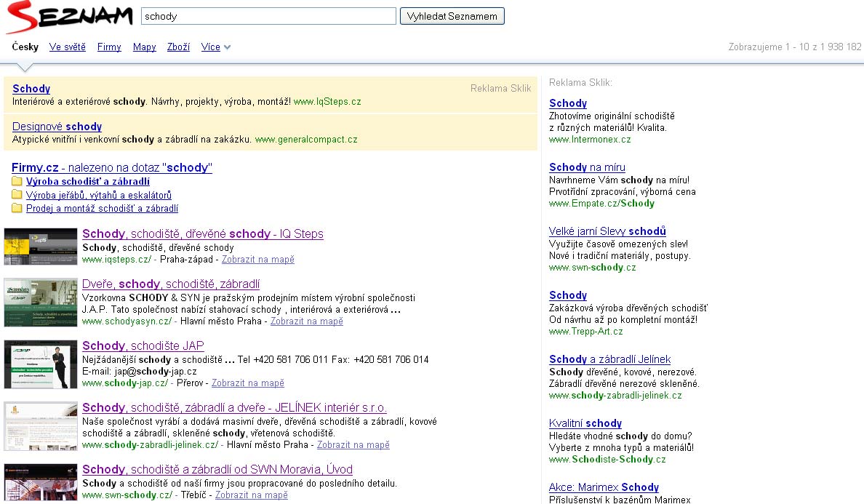The image size is (864, 504).
Task: Open the Designové schody ad link
Action: [57, 127]
